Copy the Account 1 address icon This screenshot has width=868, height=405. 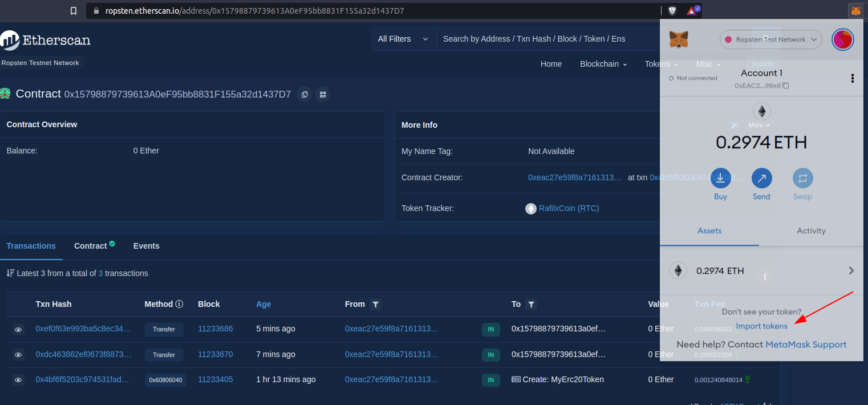pos(786,86)
